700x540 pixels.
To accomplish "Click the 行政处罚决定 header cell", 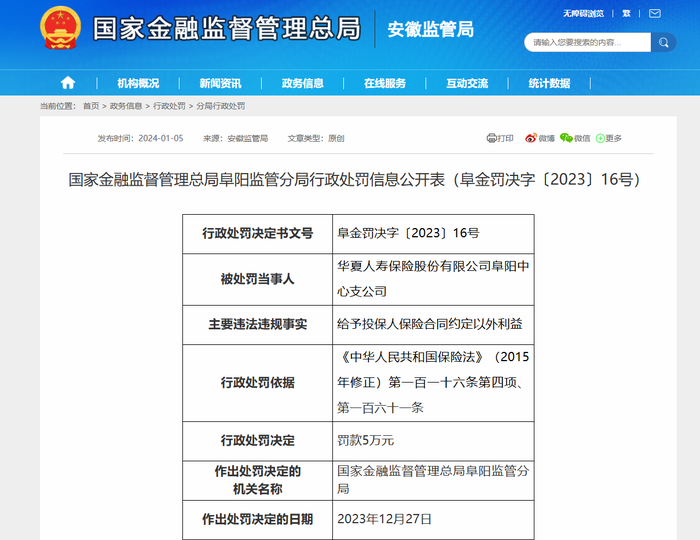I will click(258, 441).
